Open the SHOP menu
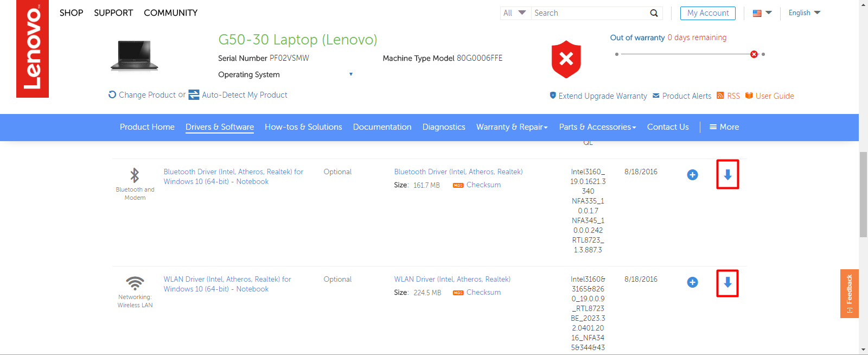Image resolution: width=868 pixels, height=355 pixels. tap(71, 12)
